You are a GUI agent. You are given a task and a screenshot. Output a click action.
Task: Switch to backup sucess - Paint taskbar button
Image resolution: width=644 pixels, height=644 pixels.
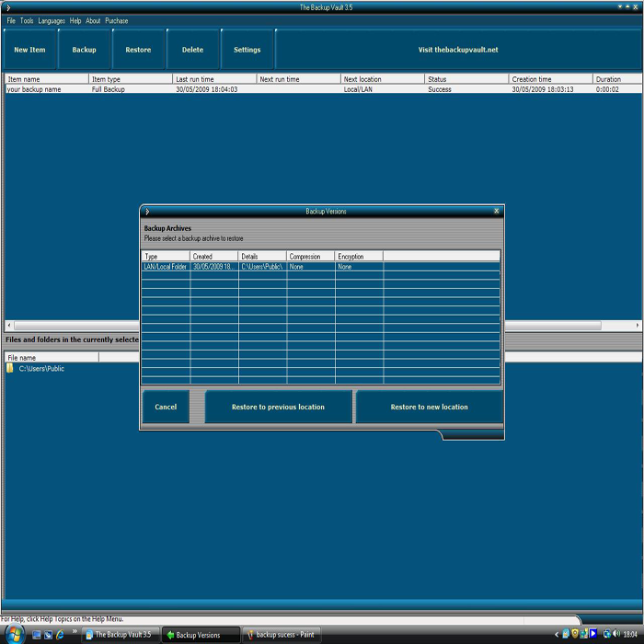click(282, 635)
